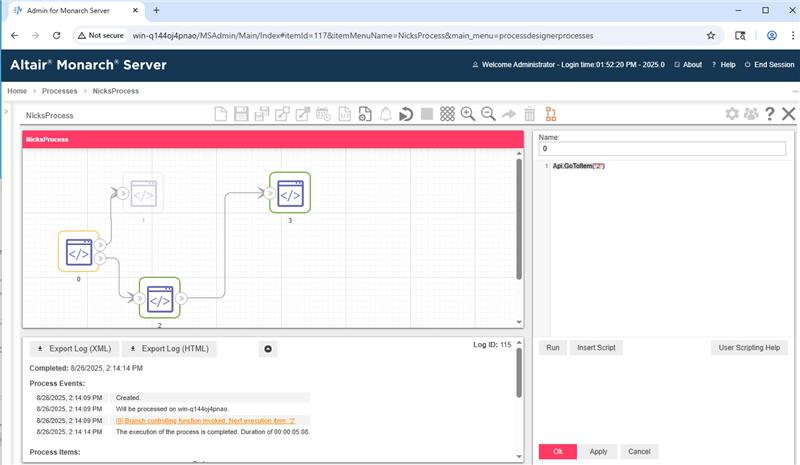
Task: Select script node 2 on the canvas
Action: (160, 299)
